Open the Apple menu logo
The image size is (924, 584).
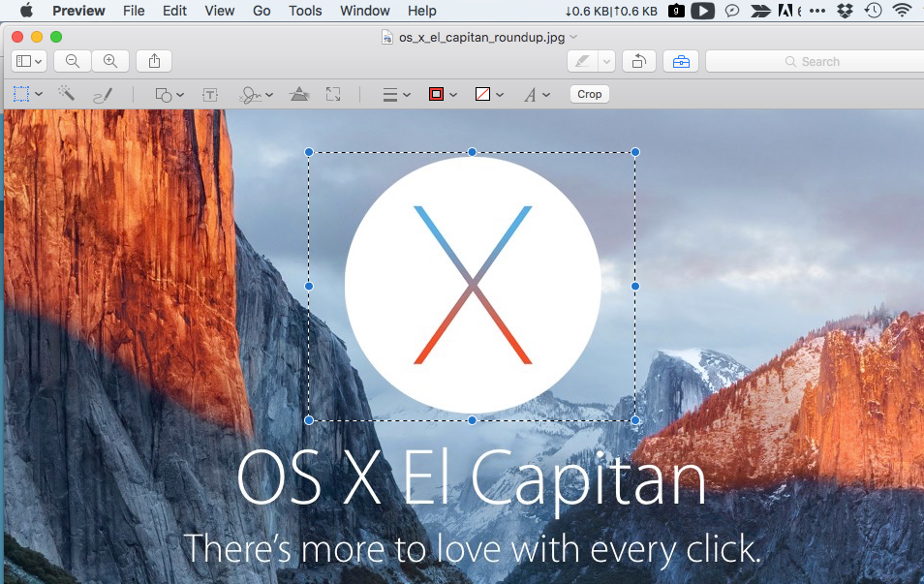[x=26, y=11]
